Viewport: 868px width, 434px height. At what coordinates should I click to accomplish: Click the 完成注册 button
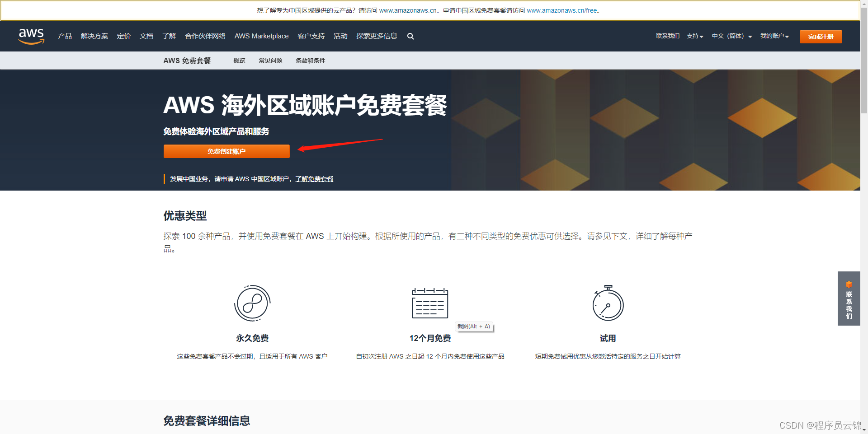pyautogui.click(x=821, y=37)
